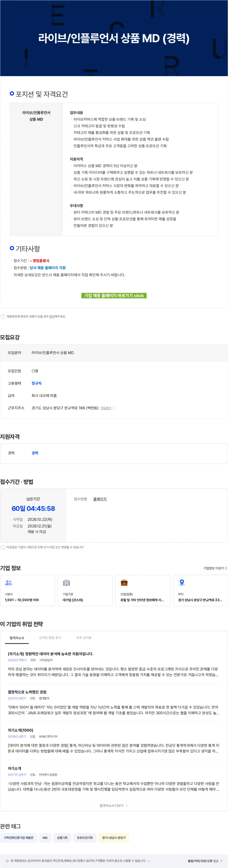Select the 프로모션기획 tag
The width and height of the screenshot is (228, 868).
coord(85,838)
